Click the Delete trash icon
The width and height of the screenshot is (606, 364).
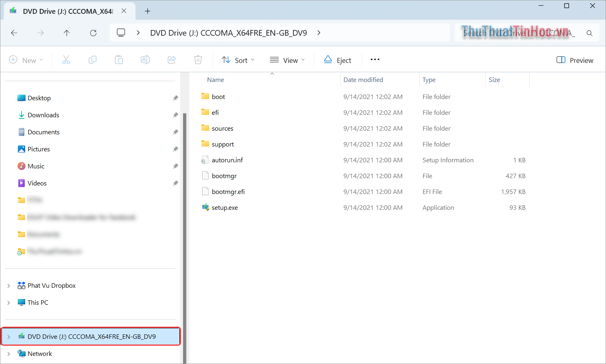(x=198, y=60)
